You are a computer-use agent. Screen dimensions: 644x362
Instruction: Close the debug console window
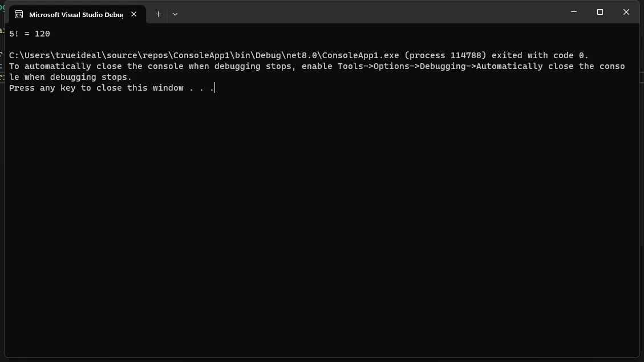[626, 12]
